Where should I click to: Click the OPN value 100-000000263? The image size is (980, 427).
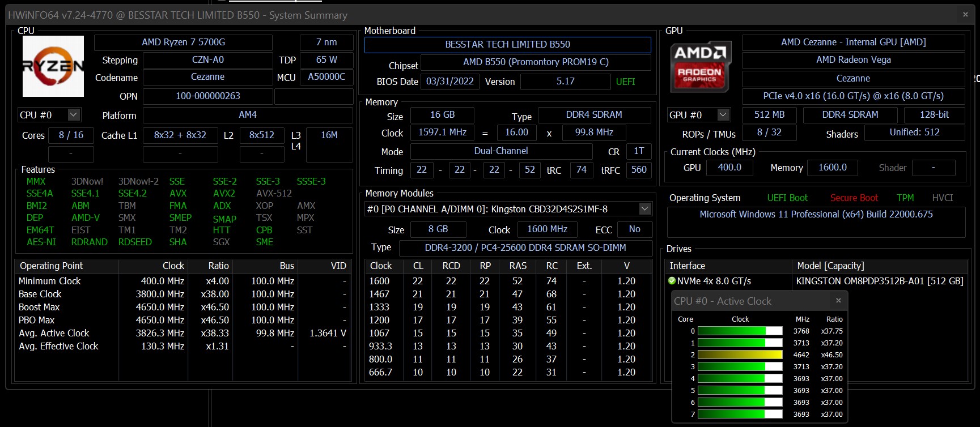point(207,96)
